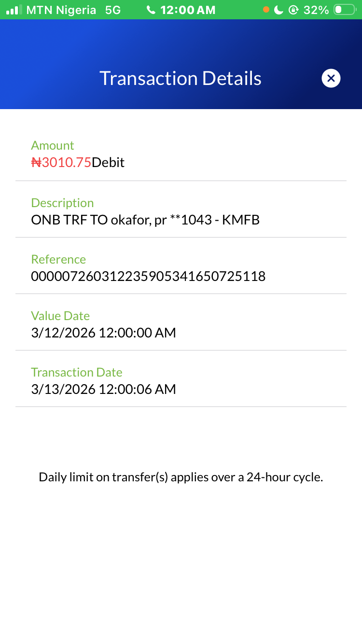Image resolution: width=362 pixels, height=644 pixels.
Task: Tap the rotation lock icon
Action: pos(293,10)
